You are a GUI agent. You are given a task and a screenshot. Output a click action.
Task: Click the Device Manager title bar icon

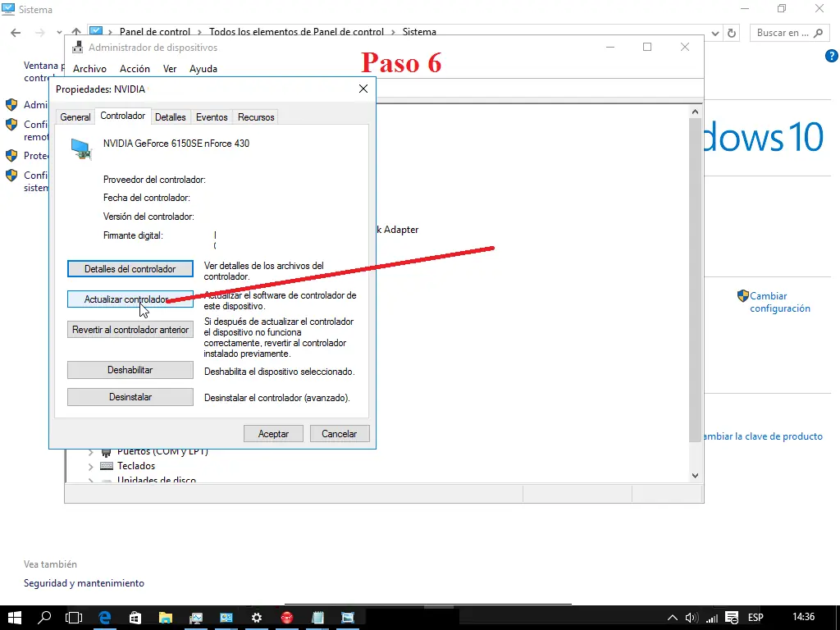coord(78,47)
